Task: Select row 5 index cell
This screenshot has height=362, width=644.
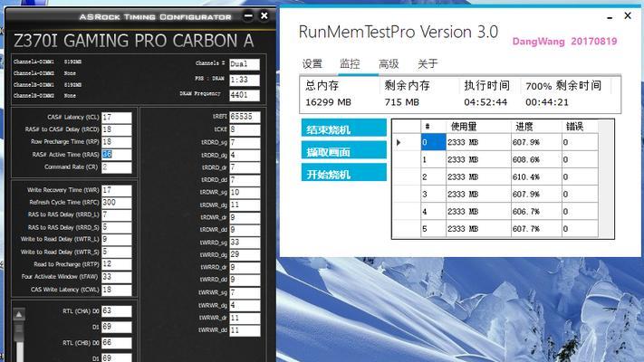Action: (x=433, y=229)
